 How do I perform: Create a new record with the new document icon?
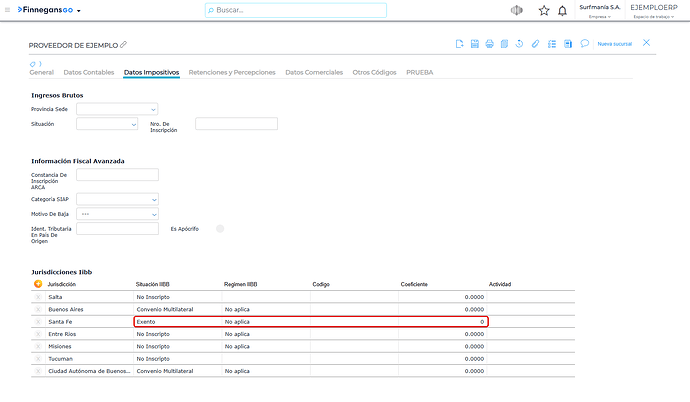[459, 44]
